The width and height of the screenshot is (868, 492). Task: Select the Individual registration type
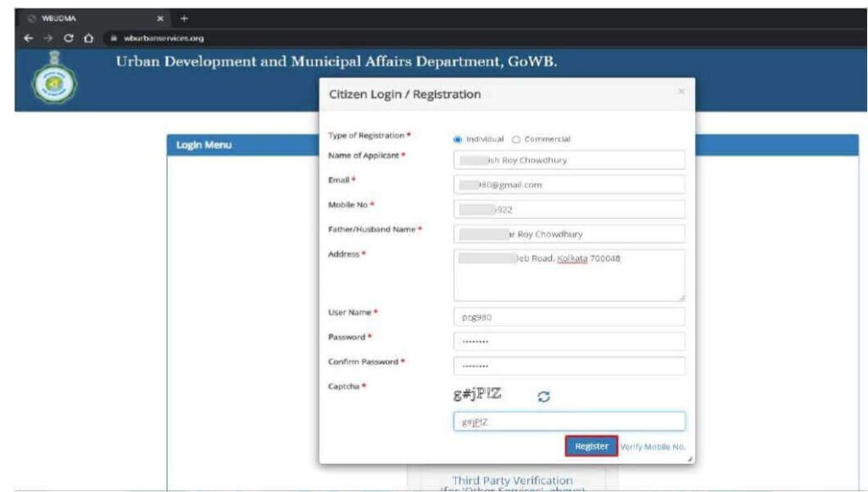tap(457, 140)
